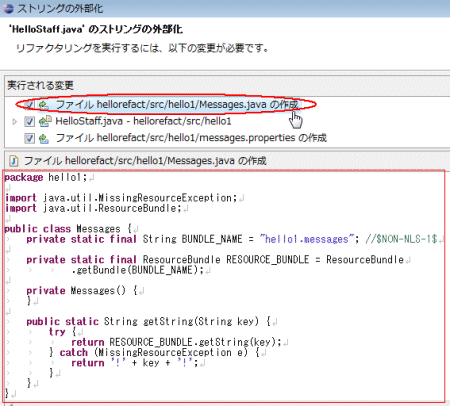Select HelloStaff.java - hellorefact/src/hello1 row

(143, 121)
